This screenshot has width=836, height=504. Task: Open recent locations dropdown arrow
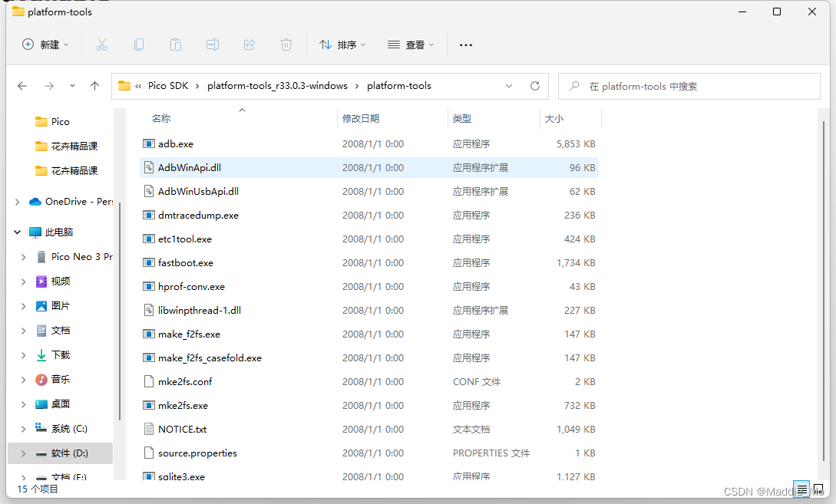[72, 86]
